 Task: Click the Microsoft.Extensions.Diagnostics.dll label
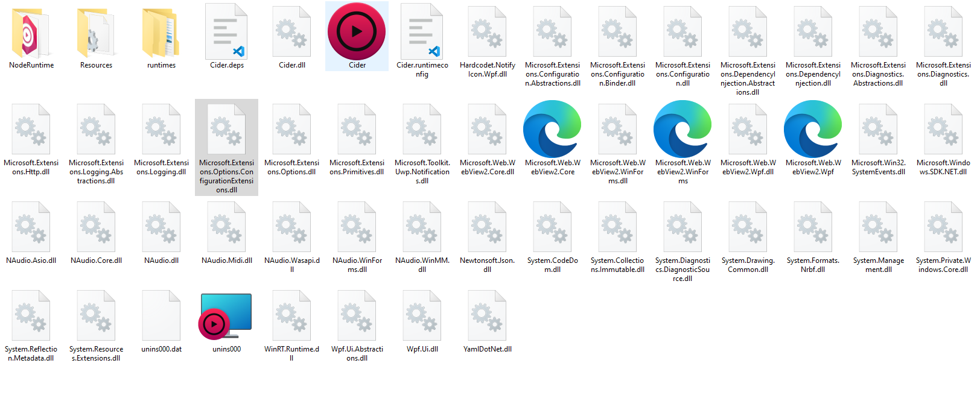pos(943,74)
